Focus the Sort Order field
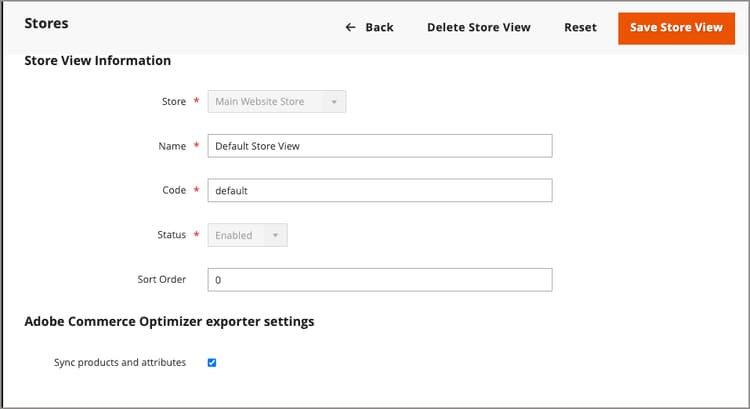 380,280
